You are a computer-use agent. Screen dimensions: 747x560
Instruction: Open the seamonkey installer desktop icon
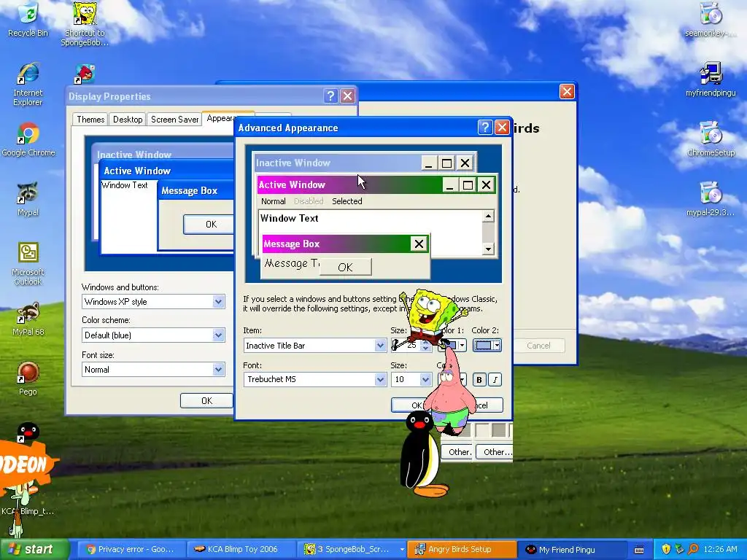711,19
